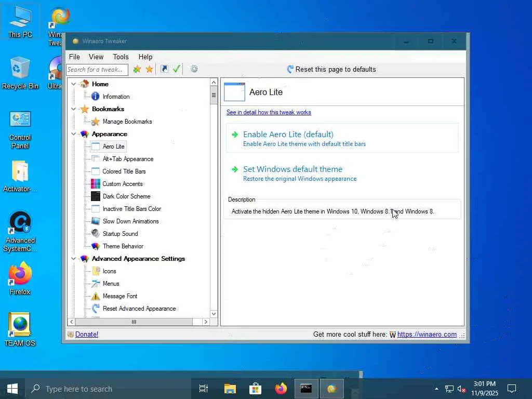Click the Menus tree icon
The height and width of the screenshot is (399, 532).
point(96,284)
